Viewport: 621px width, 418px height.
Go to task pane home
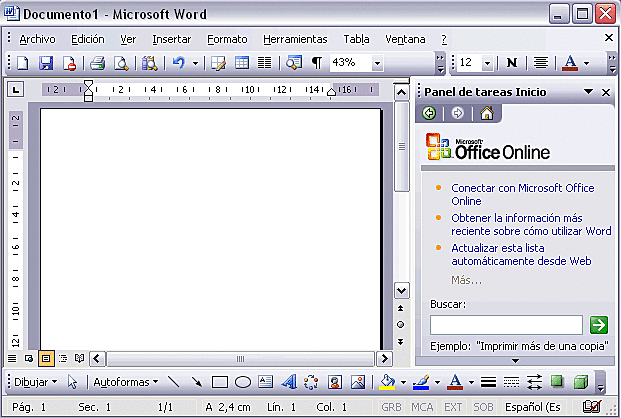point(487,113)
